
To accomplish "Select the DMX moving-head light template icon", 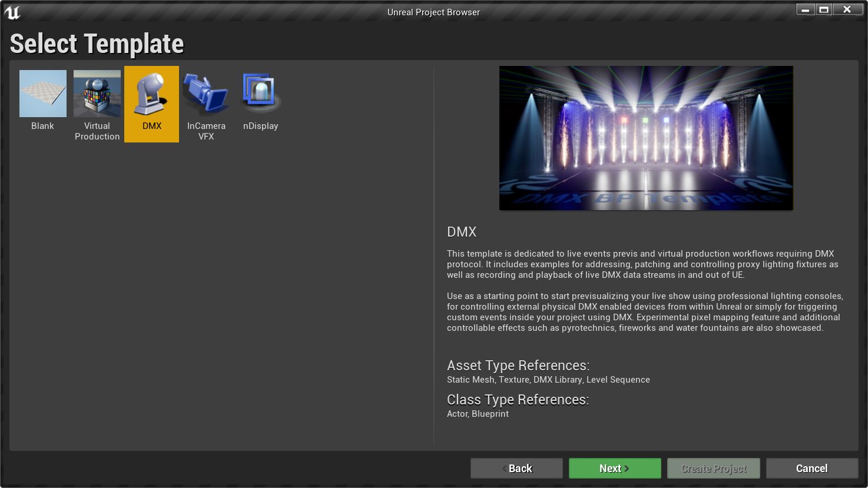I will point(151,94).
